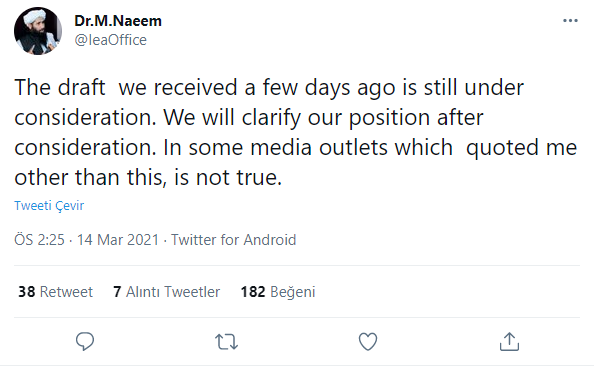The height and width of the screenshot is (371, 594).
Task: Open the @IeaOffice handle link
Action: 111,40
